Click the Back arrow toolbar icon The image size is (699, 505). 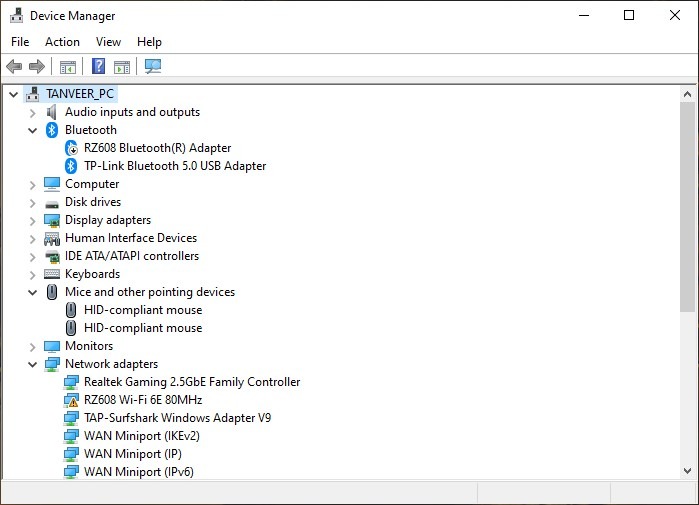click(14, 67)
